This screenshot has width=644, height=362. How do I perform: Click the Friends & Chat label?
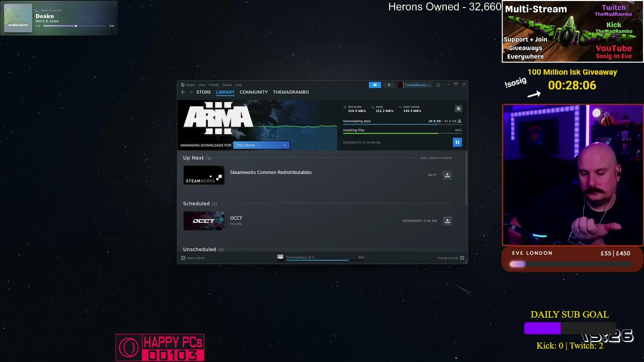tap(448, 258)
